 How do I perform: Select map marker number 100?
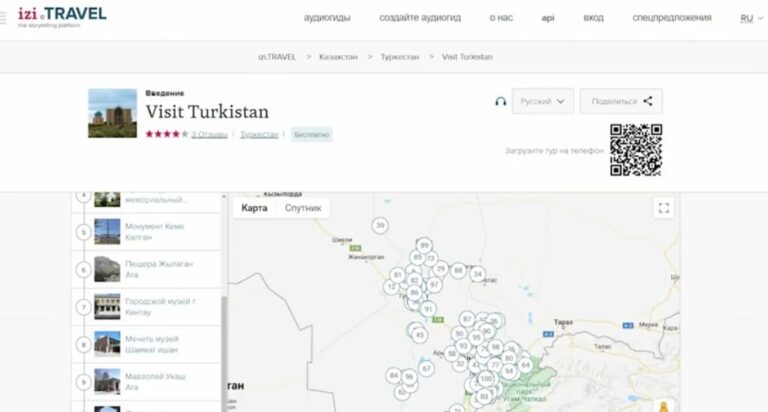tap(486, 379)
